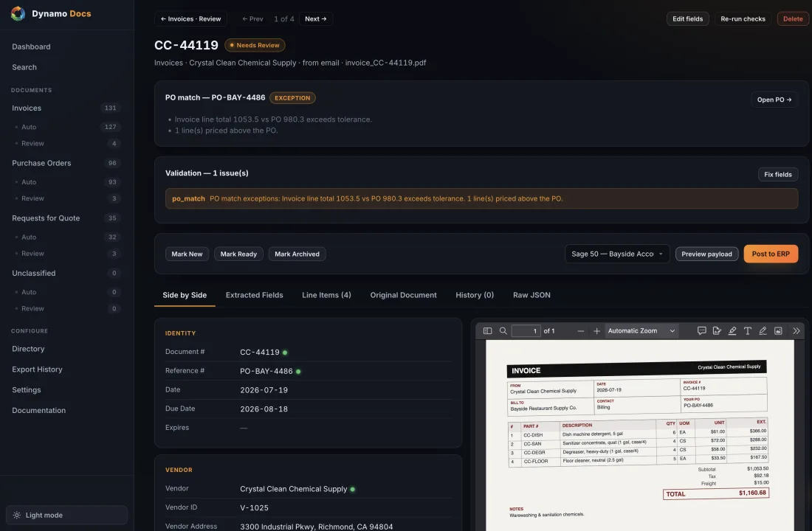Zoom in the PDF preview

coord(596,330)
